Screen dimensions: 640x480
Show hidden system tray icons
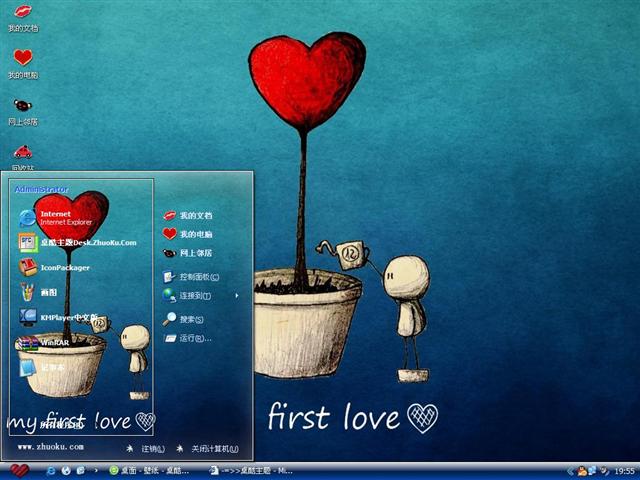coord(571,471)
